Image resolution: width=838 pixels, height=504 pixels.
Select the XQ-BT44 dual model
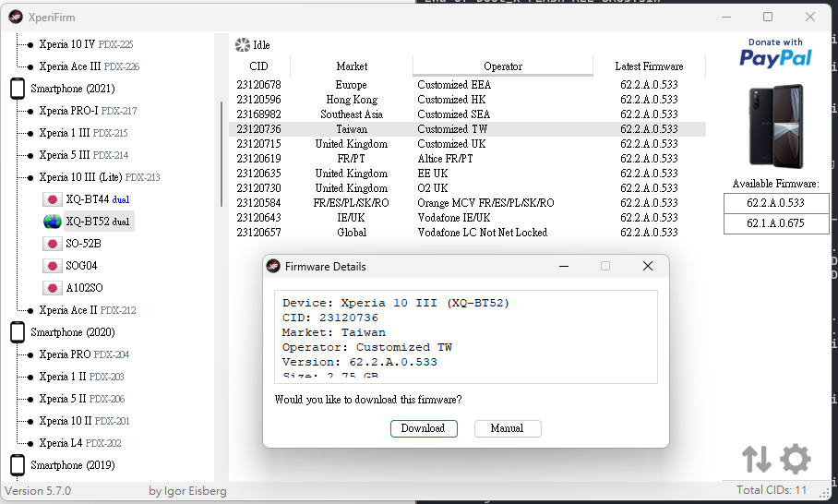[98, 199]
